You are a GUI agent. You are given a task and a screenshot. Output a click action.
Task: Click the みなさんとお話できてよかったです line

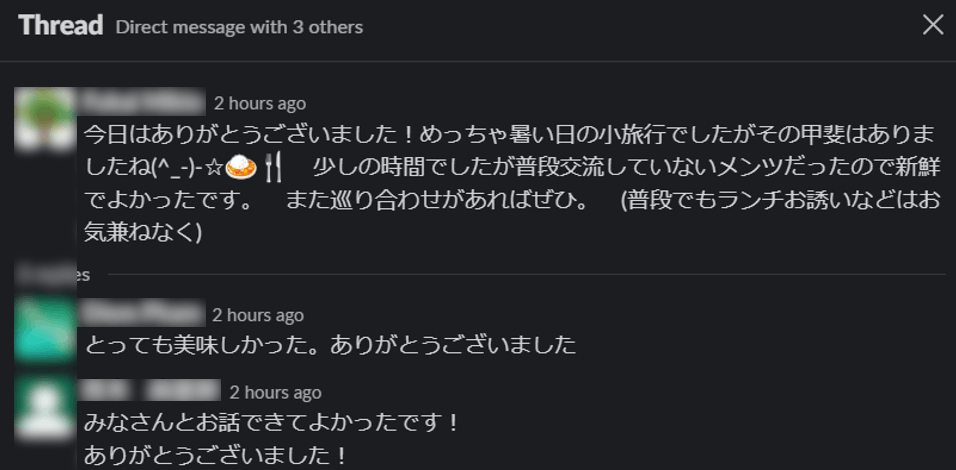tap(271, 423)
